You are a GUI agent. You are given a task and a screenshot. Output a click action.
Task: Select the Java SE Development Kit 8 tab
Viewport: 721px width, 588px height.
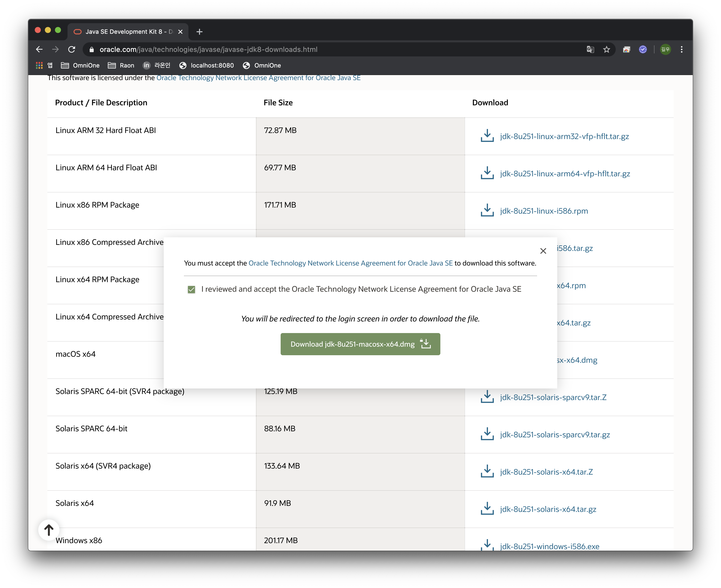tap(128, 31)
